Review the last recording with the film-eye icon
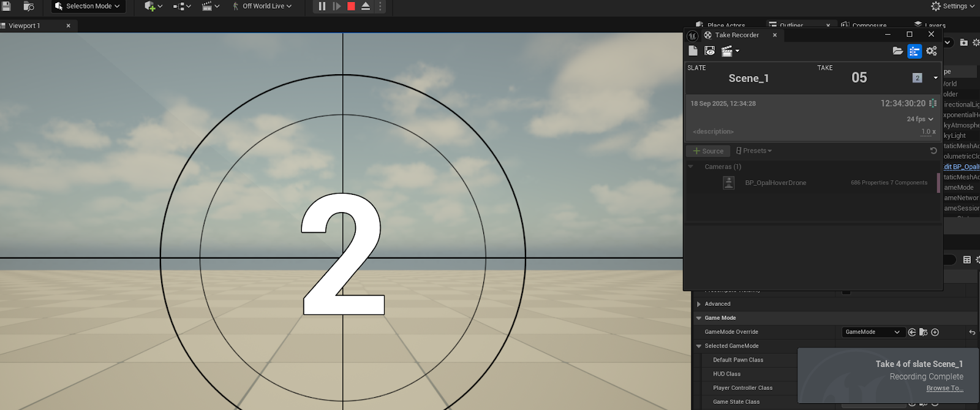The height and width of the screenshot is (410, 980). (x=709, y=51)
